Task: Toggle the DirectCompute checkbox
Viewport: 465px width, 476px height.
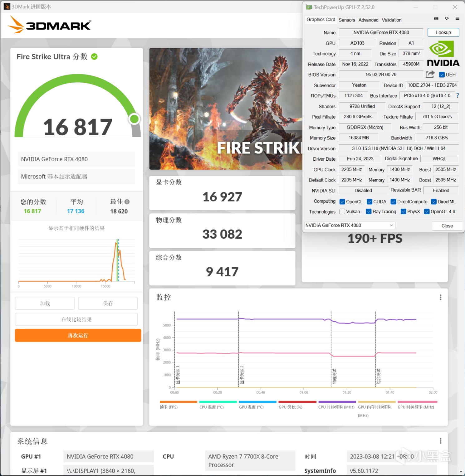Action: tap(393, 202)
